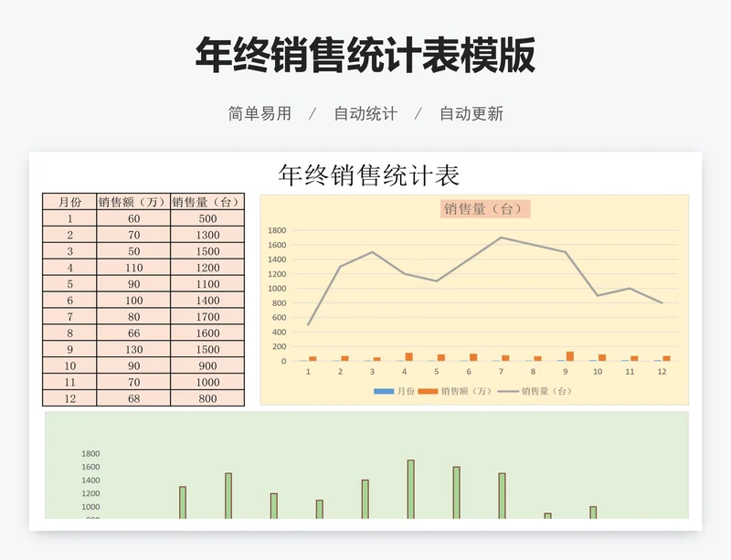The width and height of the screenshot is (731, 560).
Task: Select the table cell showing 1700
Action: click(x=207, y=316)
